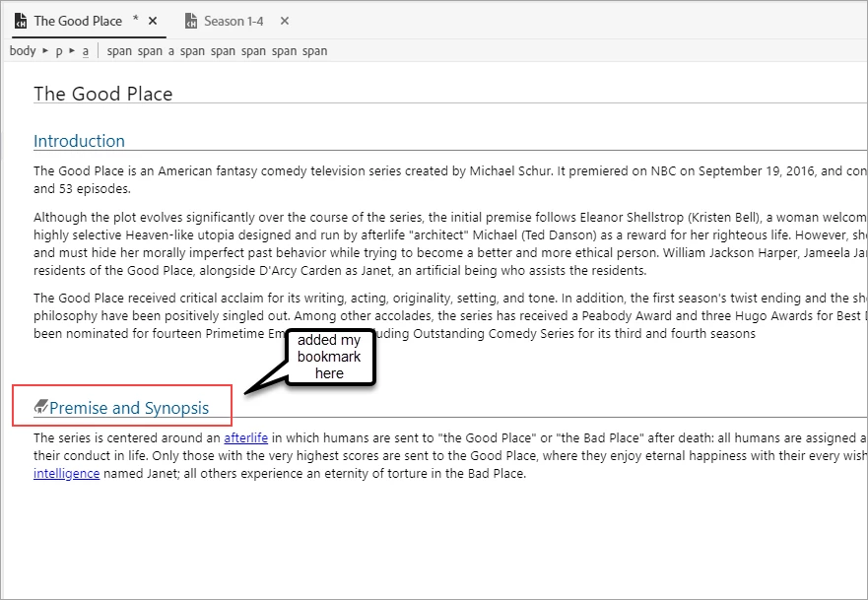The image size is (868, 600).
Task: Click the paragraph starting 'The Good Place received critical'
Action: (x=450, y=315)
